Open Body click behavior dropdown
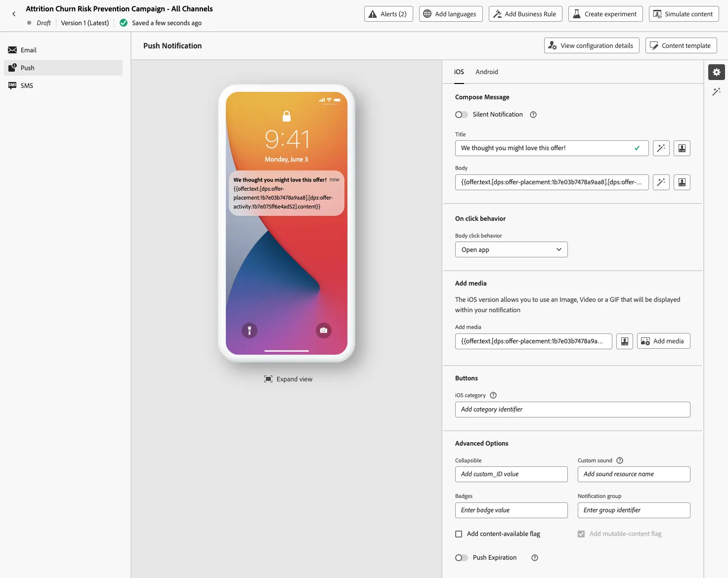Image resolution: width=728 pixels, height=578 pixels. pos(511,249)
